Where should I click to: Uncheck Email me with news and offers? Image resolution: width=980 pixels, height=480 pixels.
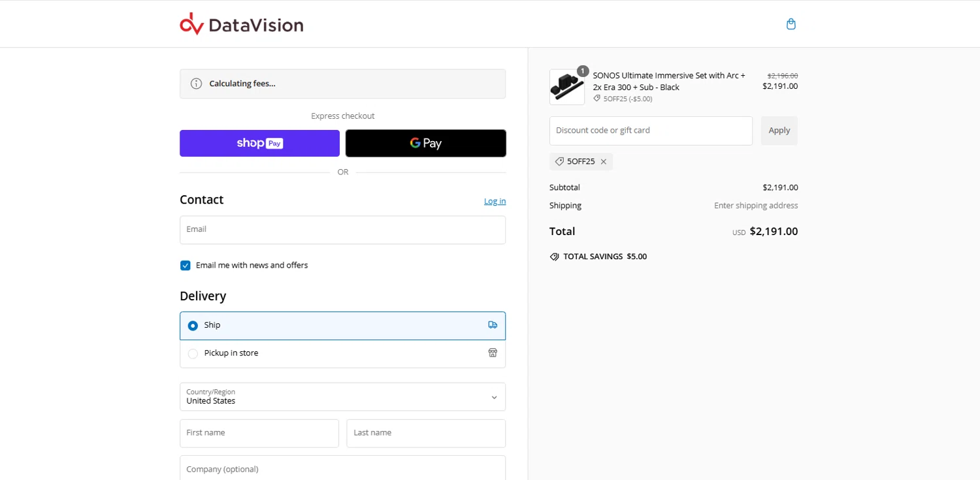pos(186,265)
